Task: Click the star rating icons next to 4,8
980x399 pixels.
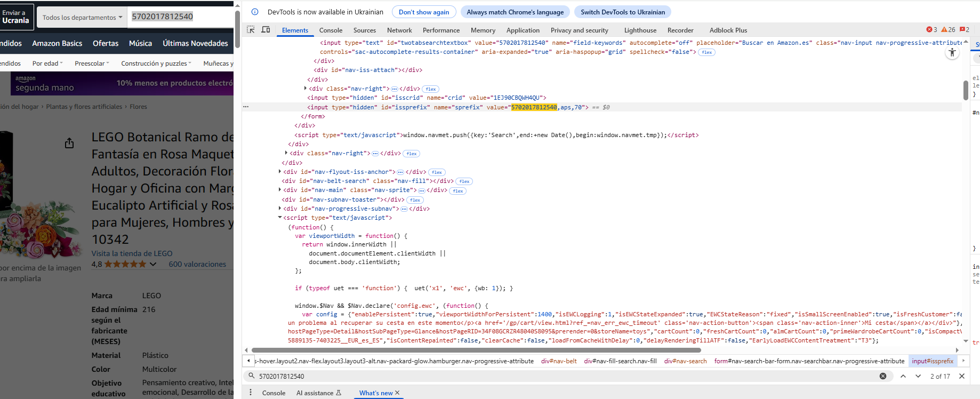Action: coord(125,264)
